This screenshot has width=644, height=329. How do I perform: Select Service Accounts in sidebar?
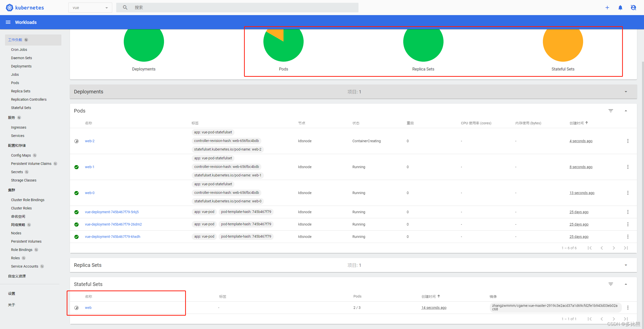pos(25,266)
